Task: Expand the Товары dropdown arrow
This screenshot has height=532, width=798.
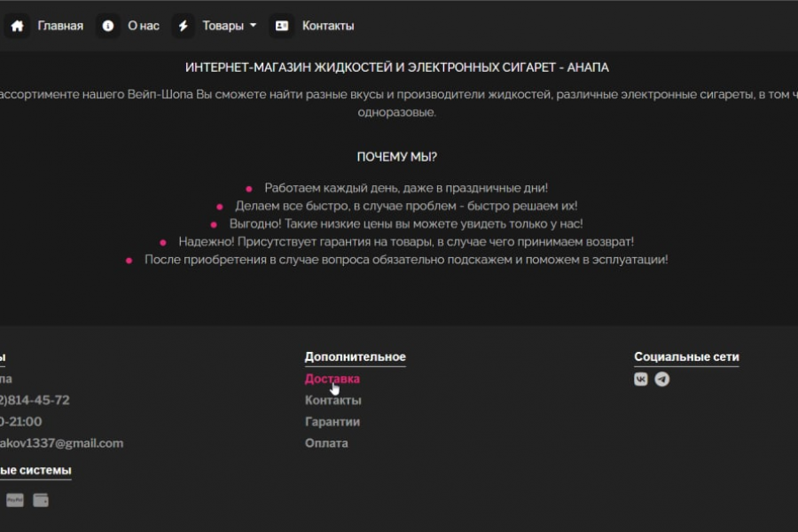Action: pyautogui.click(x=253, y=25)
